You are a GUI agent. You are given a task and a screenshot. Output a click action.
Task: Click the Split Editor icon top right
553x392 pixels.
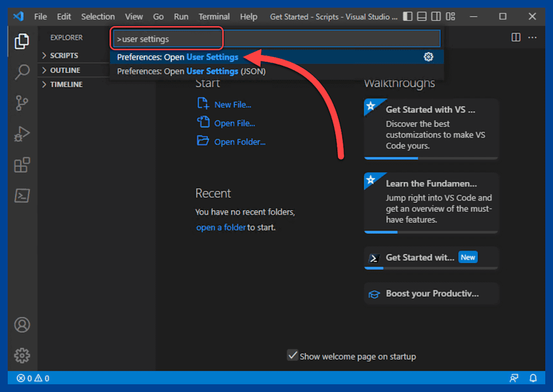(516, 37)
